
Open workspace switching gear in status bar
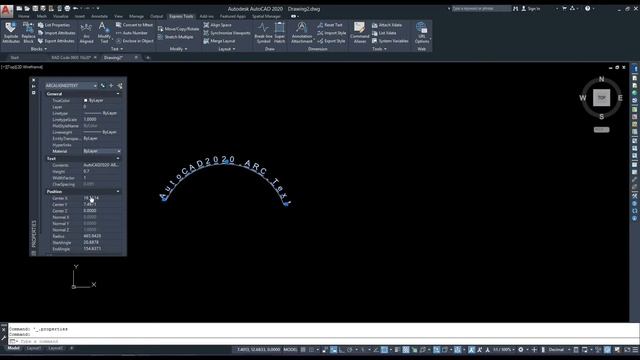[x=521, y=350]
